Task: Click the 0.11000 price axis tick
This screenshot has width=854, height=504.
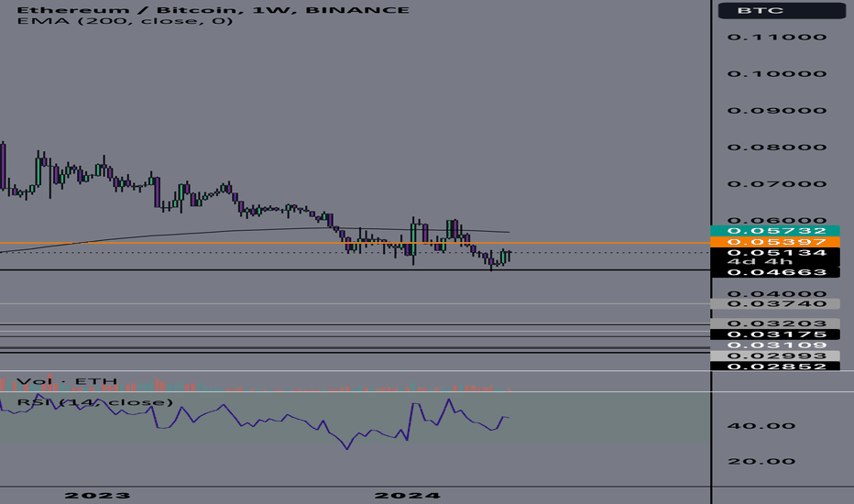Action: pos(777,37)
